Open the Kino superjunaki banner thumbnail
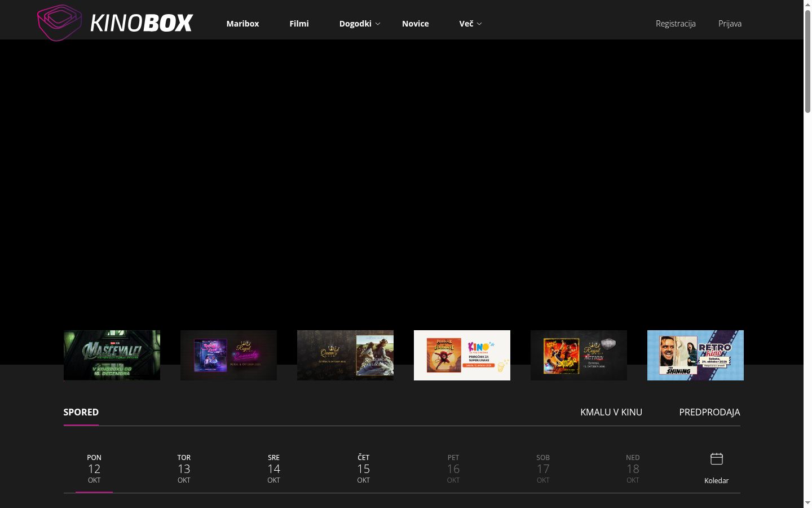 462,355
